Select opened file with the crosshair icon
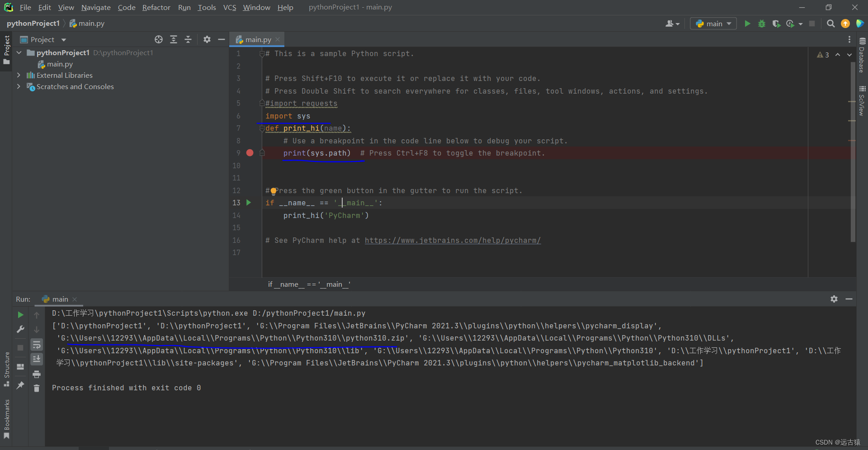This screenshot has height=450, width=868. click(x=159, y=39)
